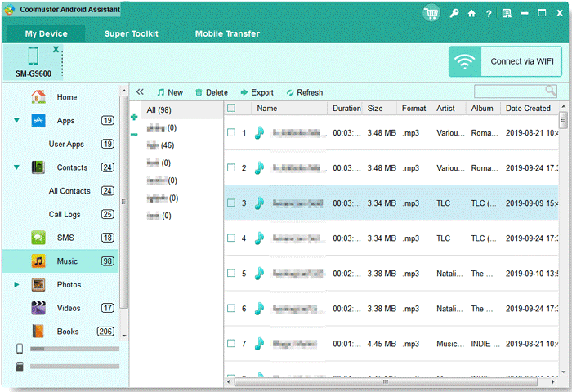Click the green plus add playlist icon
The width and height of the screenshot is (572, 392).
point(134,117)
